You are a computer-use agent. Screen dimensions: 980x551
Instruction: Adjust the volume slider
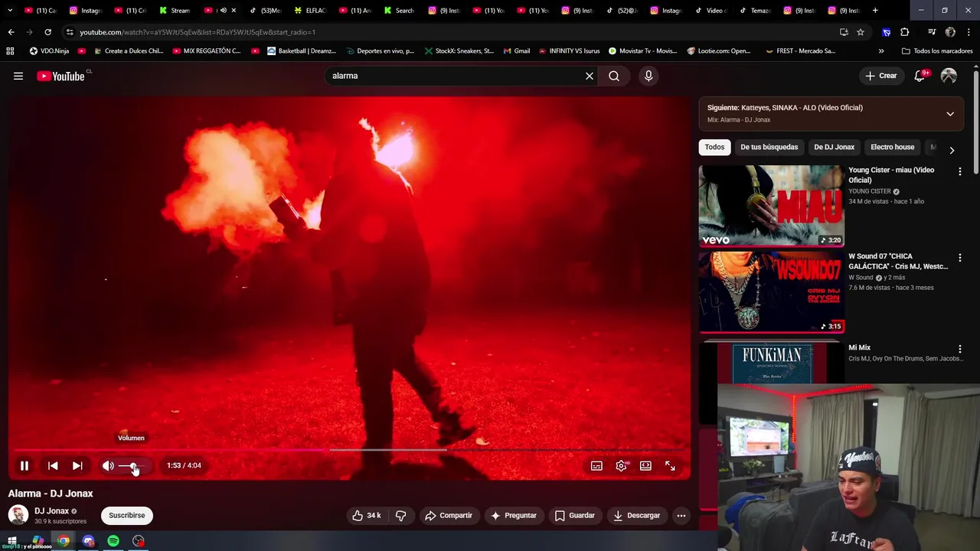pos(132,466)
